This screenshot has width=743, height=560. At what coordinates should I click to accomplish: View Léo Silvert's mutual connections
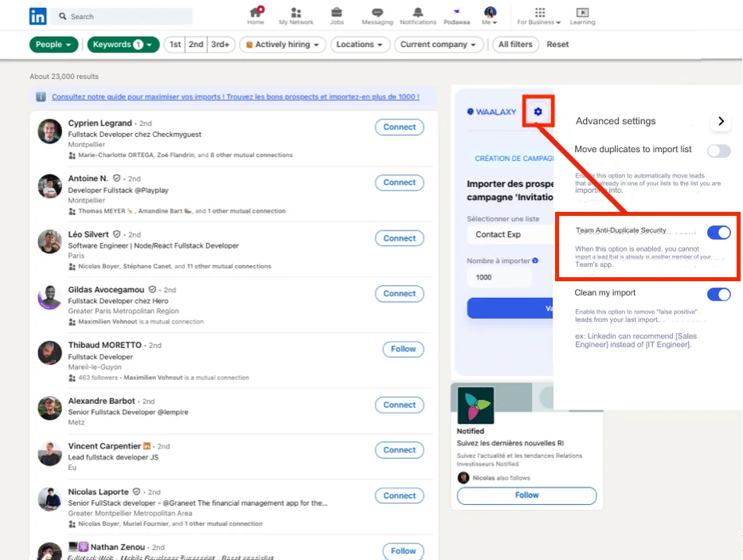coord(174,267)
